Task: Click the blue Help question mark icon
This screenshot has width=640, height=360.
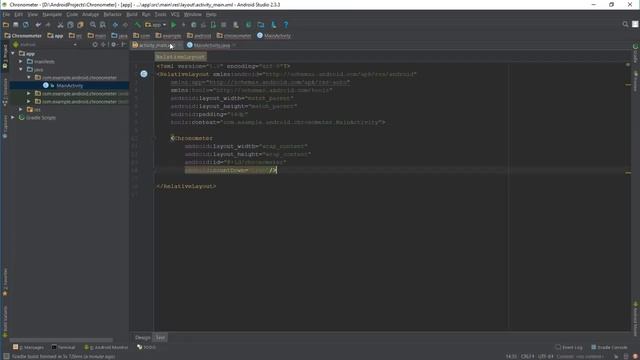Action: (286, 25)
